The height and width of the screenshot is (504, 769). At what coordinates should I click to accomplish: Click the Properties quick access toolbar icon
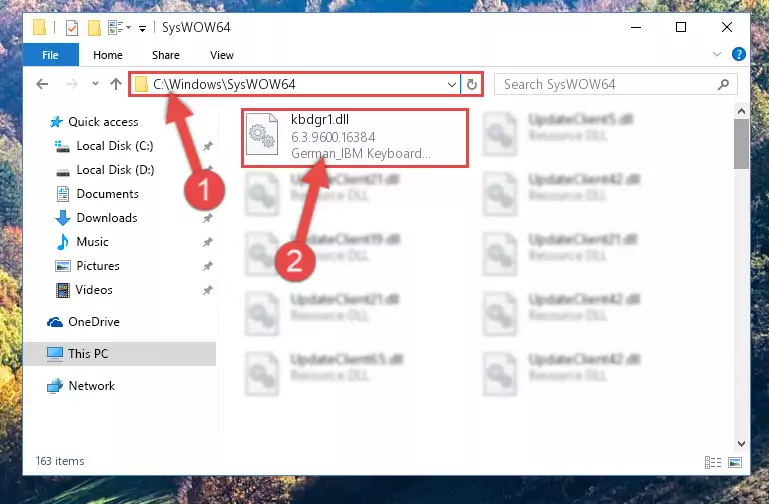point(72,27)
